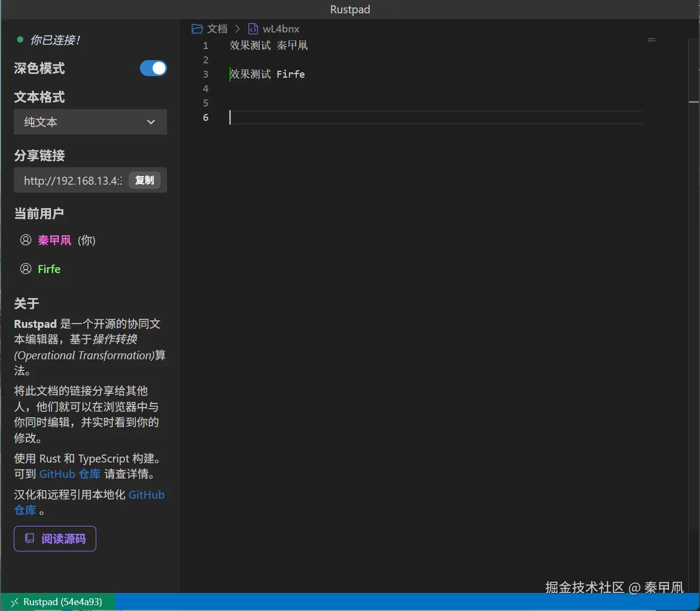The image size is (700, 611).
Task: Click the breadcrumb chevron separator
Action: [x=238, y=29]
